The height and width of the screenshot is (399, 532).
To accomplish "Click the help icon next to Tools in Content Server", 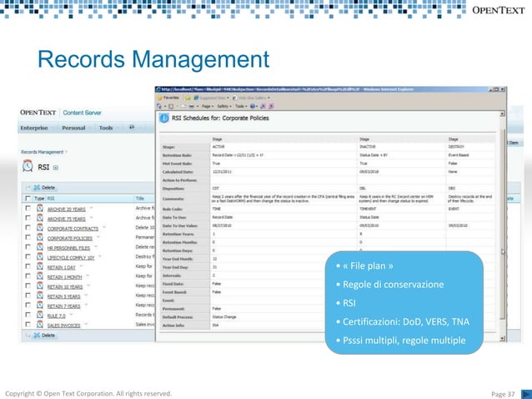I will coord(132,128).
